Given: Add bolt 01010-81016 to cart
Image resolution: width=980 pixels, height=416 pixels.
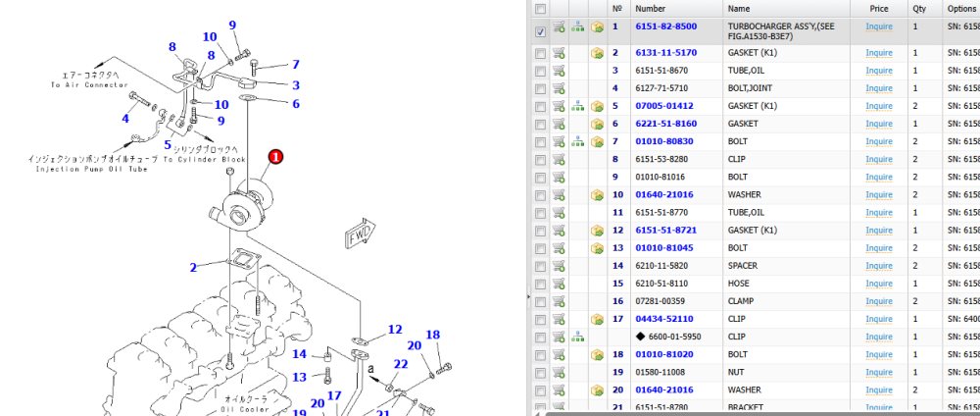Looking at the screenshot, I should coord(559,177).
